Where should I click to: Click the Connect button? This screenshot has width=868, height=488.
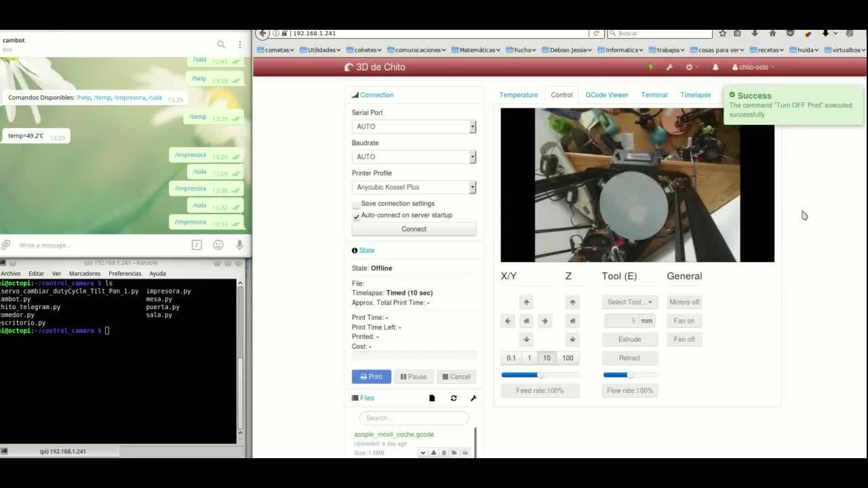coord(414,229)
